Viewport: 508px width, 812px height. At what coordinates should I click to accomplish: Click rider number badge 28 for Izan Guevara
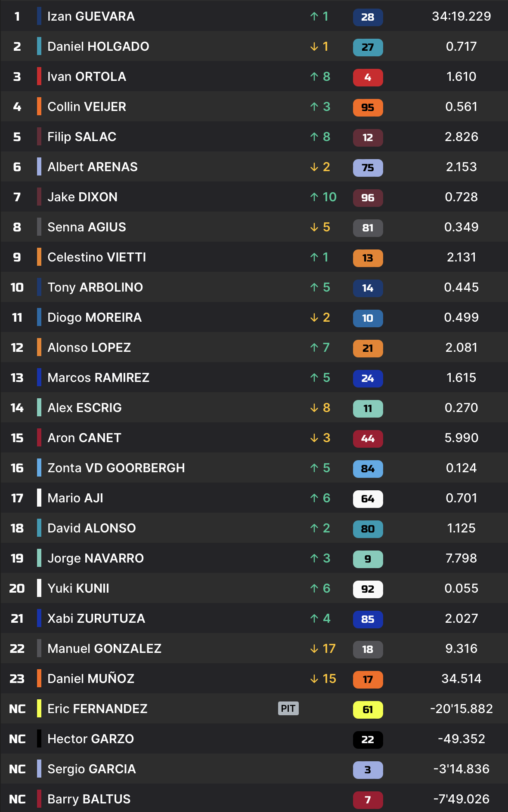[x=368, y=17]
